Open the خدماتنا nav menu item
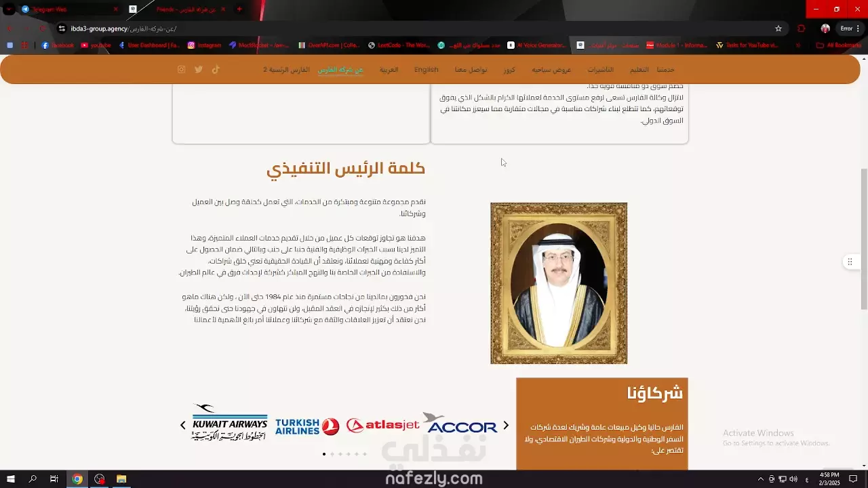868x488 pixels. pos(665,70)
